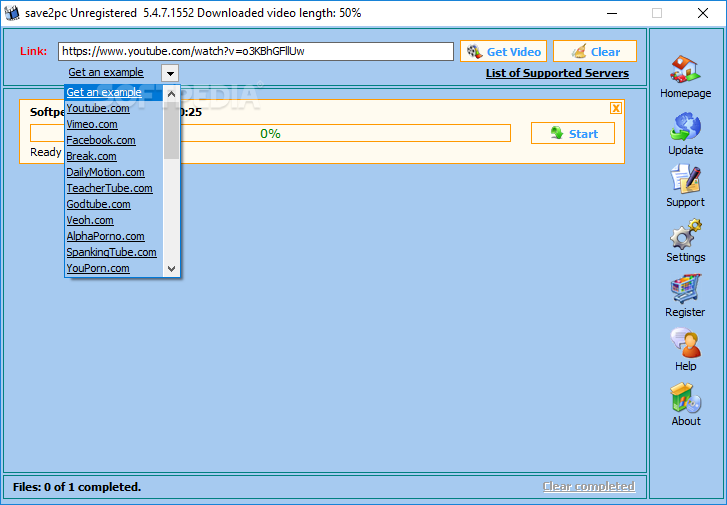Click the Register shopping cart icon

(685, 288)
